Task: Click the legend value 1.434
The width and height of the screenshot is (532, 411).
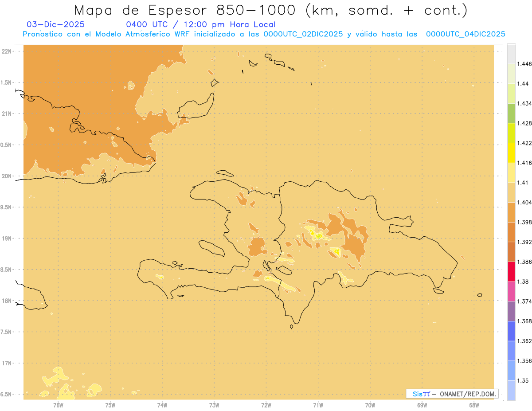Action: point(524,103)
